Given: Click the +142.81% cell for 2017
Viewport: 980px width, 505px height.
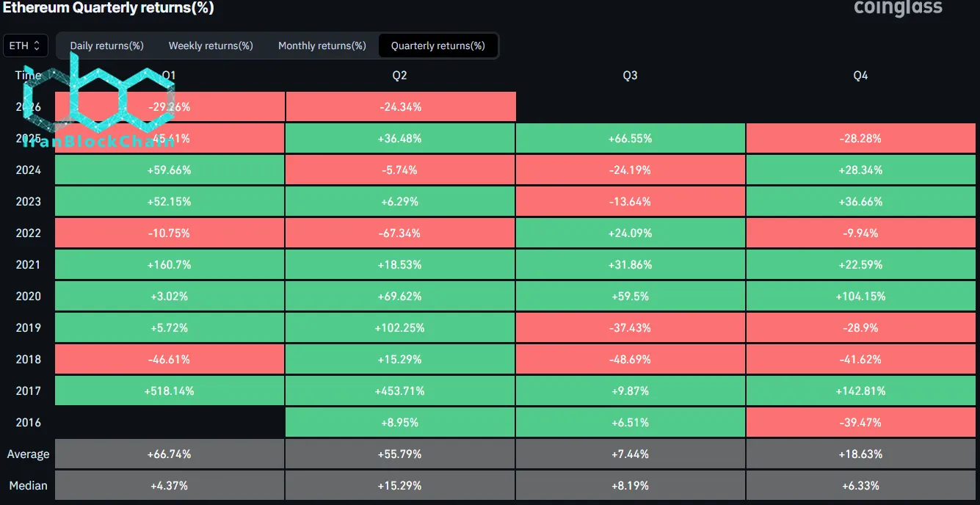Looking at the screenshot, I should pyautogui.click(x=861, y=390).
